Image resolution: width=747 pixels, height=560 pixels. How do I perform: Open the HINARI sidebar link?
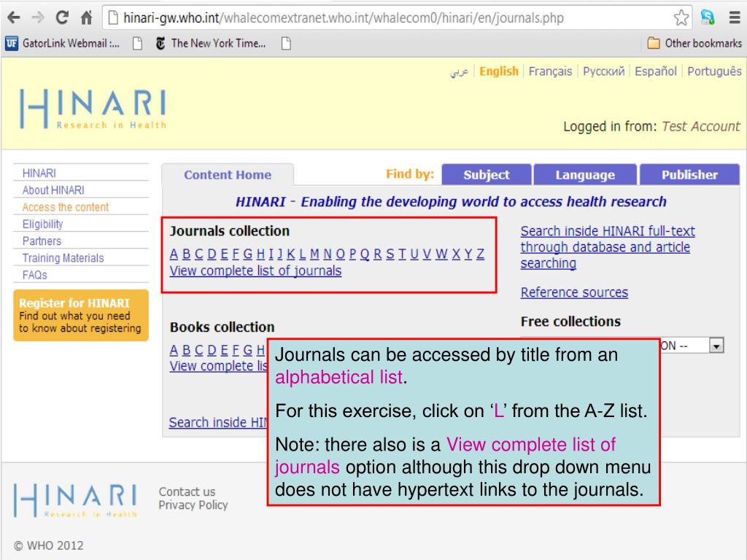point(39,174)
